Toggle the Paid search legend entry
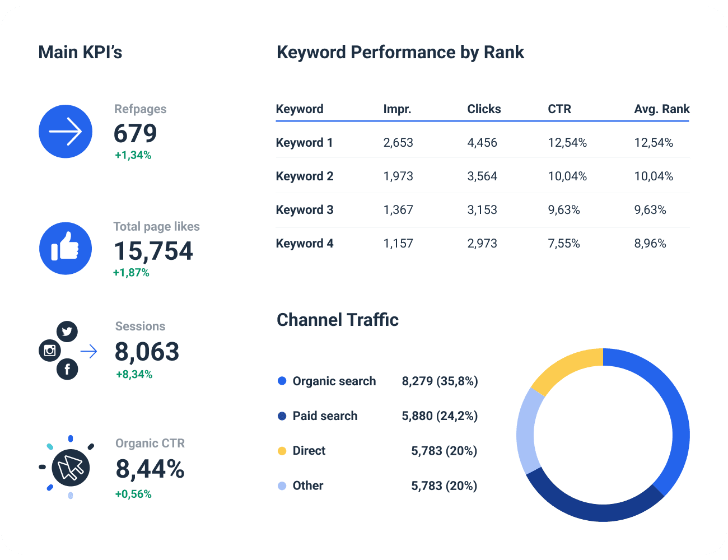The height and width of the screenshot is (560, 728). [x=325, y=416]
